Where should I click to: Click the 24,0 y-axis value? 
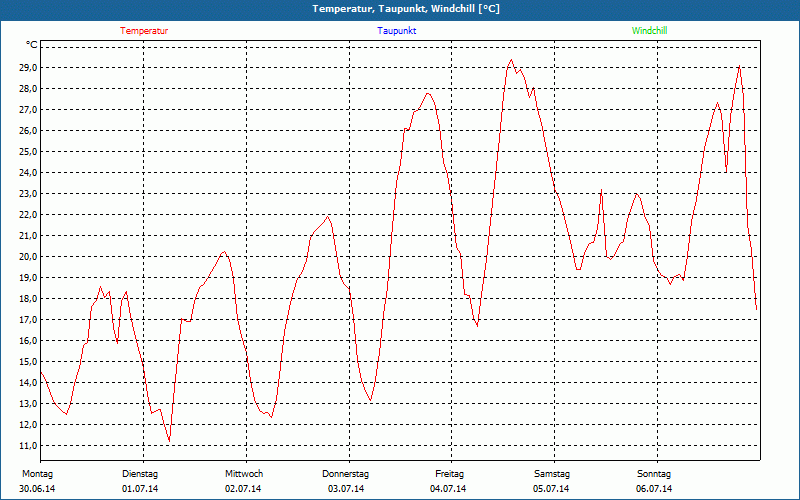click(x=29, y=172)
